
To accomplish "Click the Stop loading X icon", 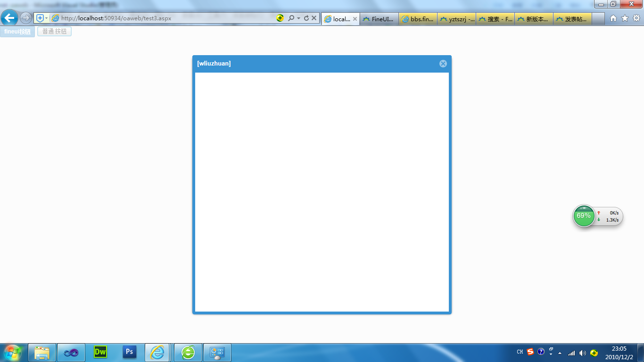I will 314,18.
